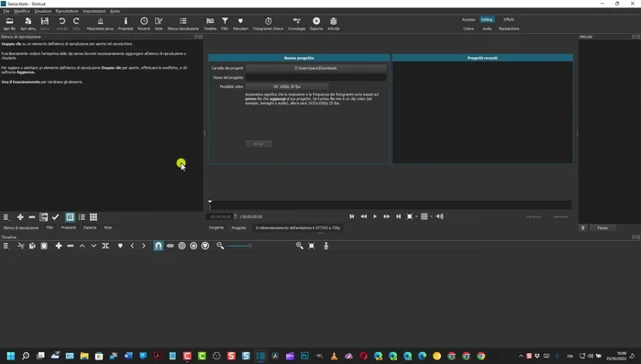Click the Pausa button in Attività
641x364 pixels.
click(602, 228)
